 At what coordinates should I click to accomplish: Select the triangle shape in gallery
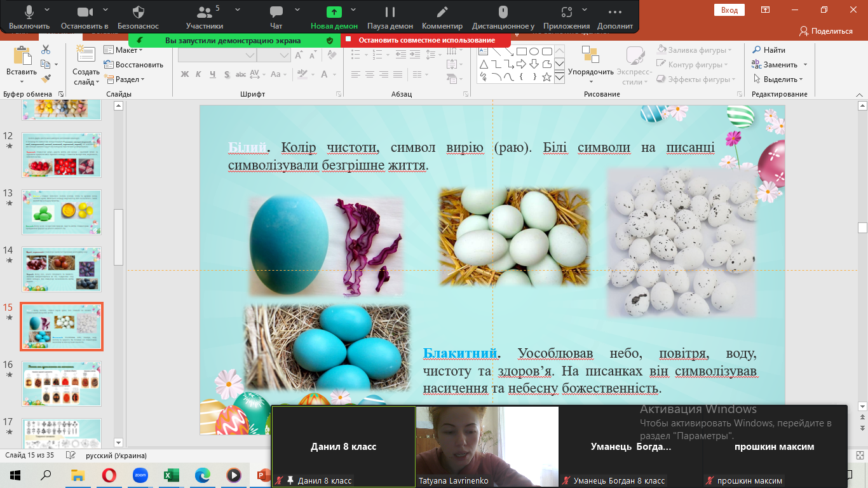click(484, 64)
